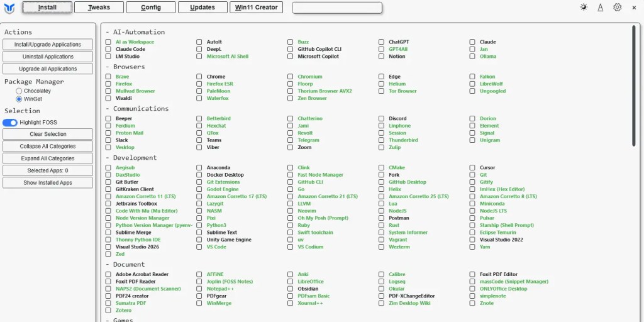
Task: Click the Wezterm label
Action: [399, 247]
